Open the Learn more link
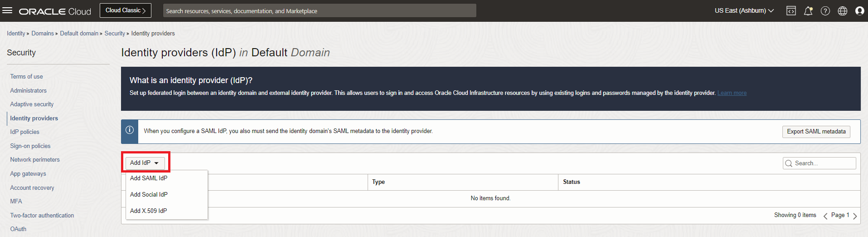 coord(732,93)
